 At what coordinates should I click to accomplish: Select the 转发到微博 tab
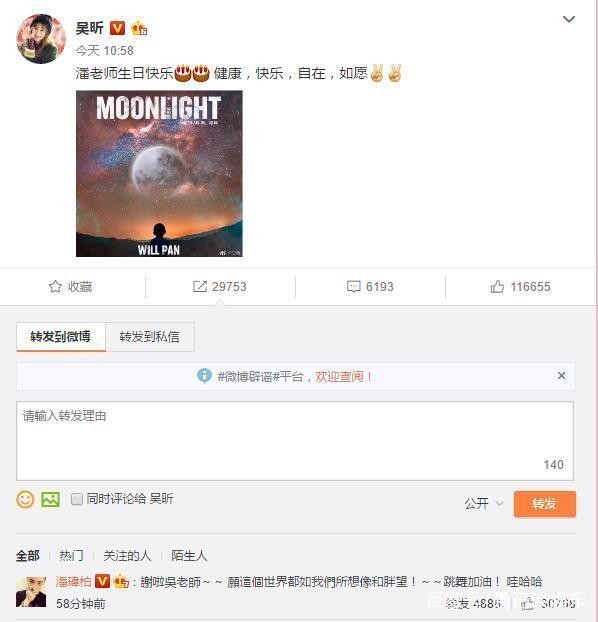pos(61,337)
